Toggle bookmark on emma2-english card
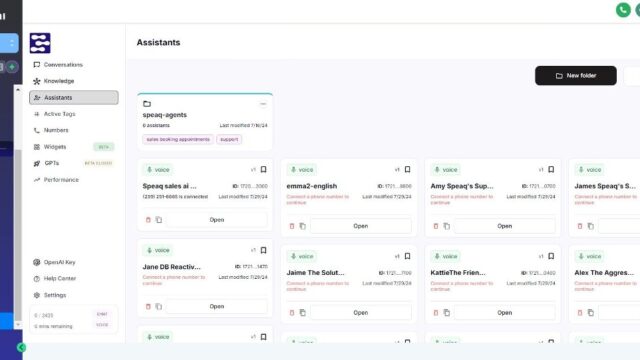The height and width of the screenshot is (360, 640). point(407,169)
